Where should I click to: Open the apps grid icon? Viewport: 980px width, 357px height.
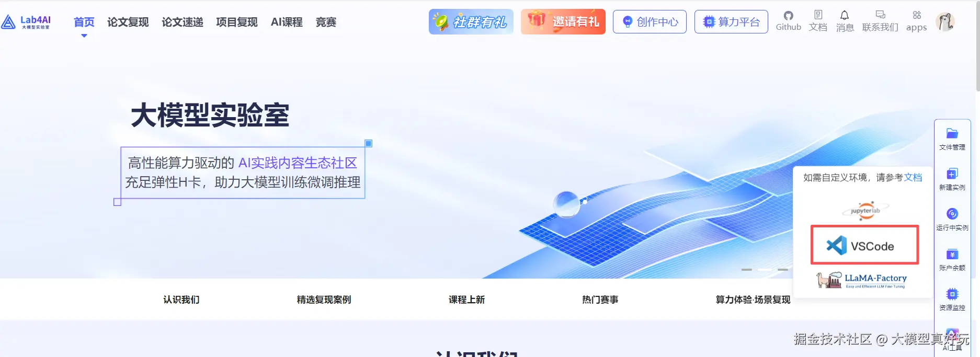(916, 21)
